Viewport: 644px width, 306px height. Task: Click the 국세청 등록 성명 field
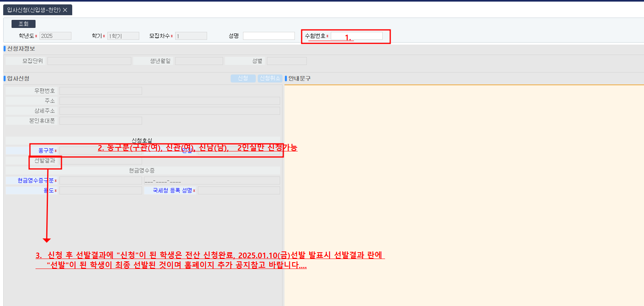[x=239, y=190]
